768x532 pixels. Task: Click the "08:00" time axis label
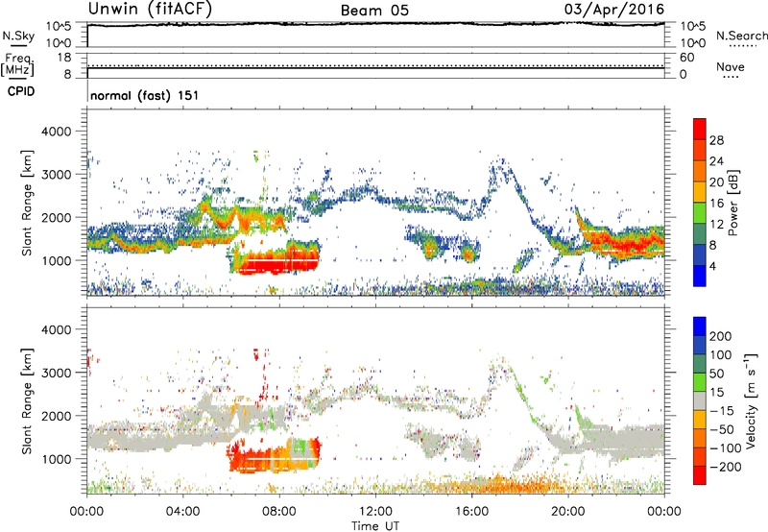(x=279, y=512)
